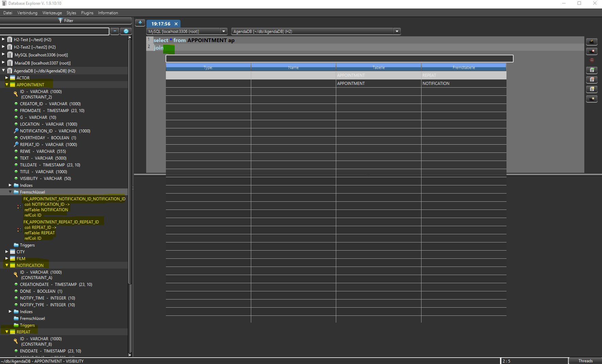The image size is (602, 364).
Task: Click the Fremdtabelle column header
Action: pyautogui.click(x=464, y=67)
